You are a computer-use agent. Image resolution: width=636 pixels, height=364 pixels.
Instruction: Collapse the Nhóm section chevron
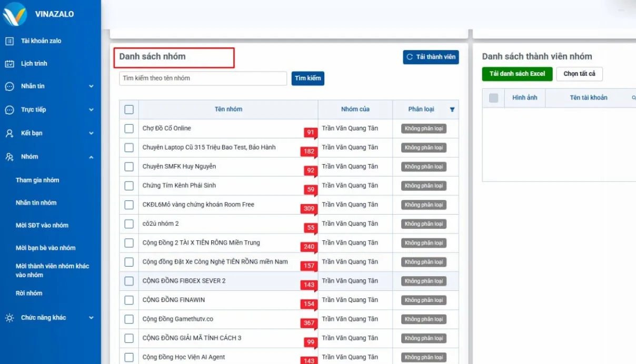coord(91,157)
